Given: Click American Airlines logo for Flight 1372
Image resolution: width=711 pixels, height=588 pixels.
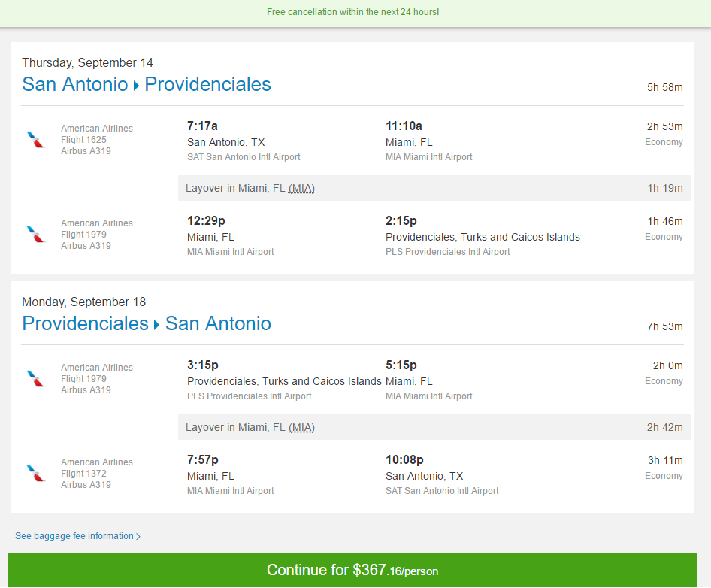Looking at the screenshot, I should click(x=36, y=473).
